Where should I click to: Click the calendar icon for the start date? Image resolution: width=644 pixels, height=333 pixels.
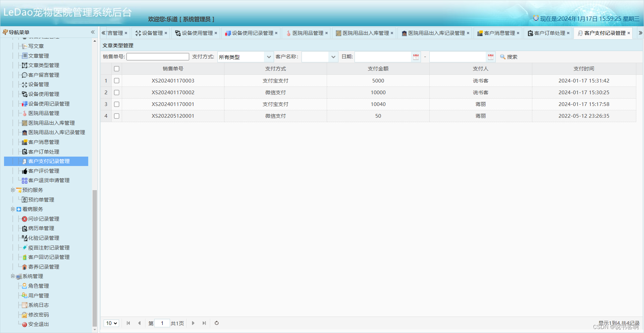coord(416,57)
